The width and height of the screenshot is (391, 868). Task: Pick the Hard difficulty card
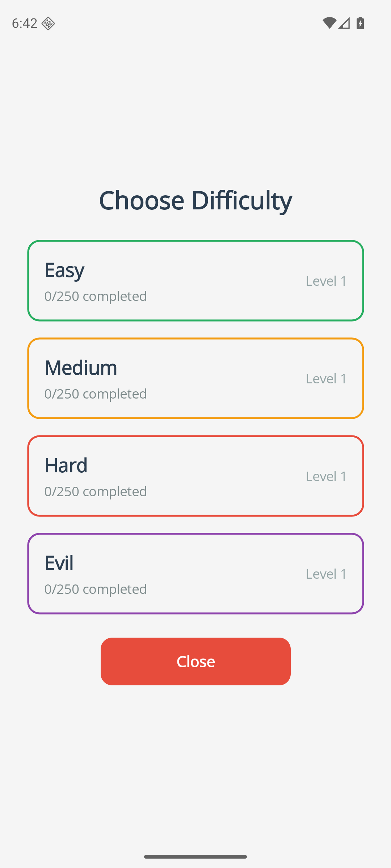(x=195, y=476)
